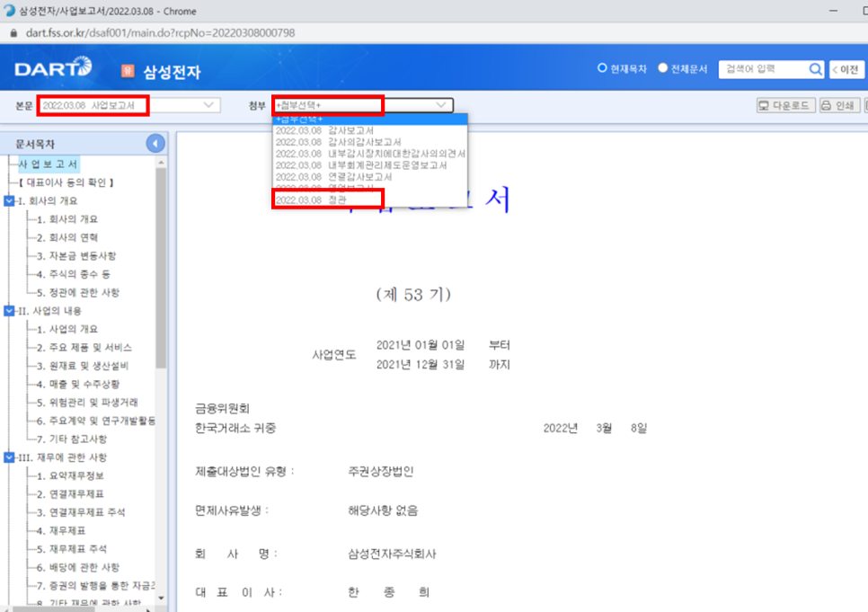Click the tree panel vertical scrollbar thumb
This screenshot has height=612, width=868.
point(161,269)
